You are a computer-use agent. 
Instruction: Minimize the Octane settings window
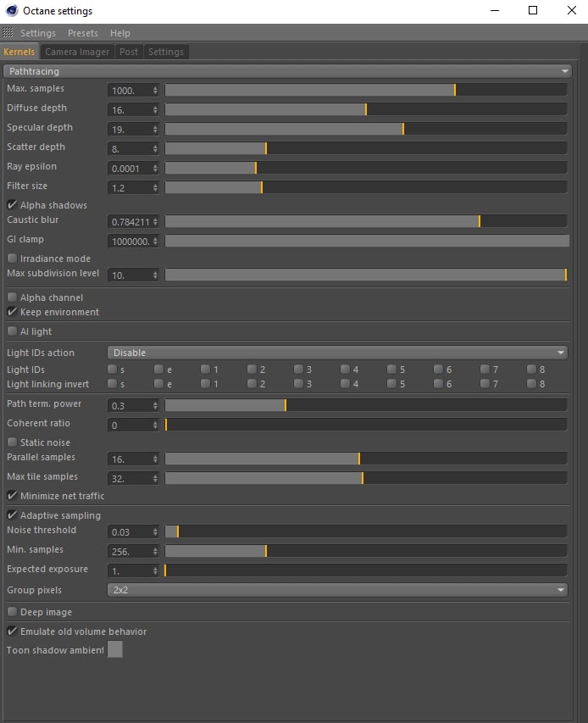[495, 10]
